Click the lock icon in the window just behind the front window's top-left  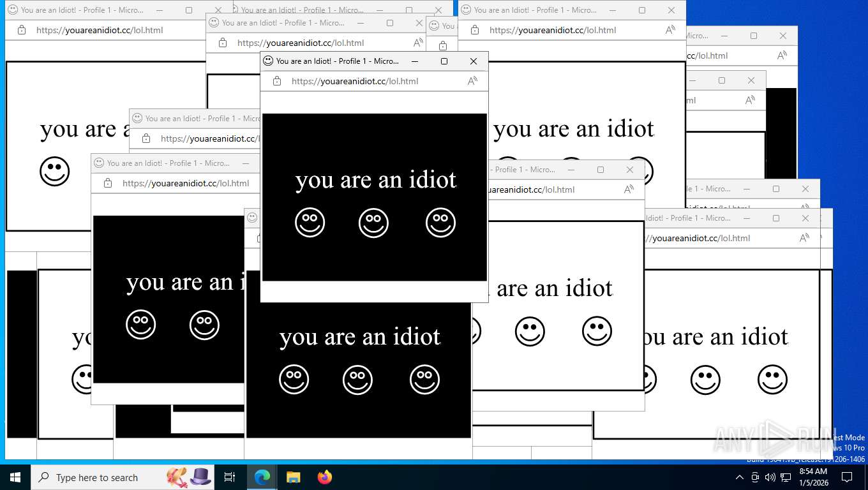223,43
